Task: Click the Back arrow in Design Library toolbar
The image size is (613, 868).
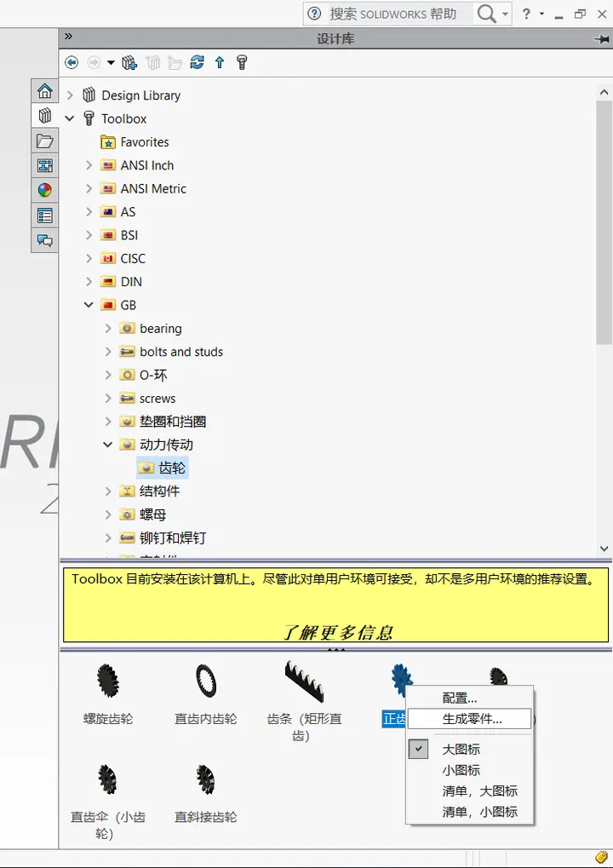Action: point(72,62)
